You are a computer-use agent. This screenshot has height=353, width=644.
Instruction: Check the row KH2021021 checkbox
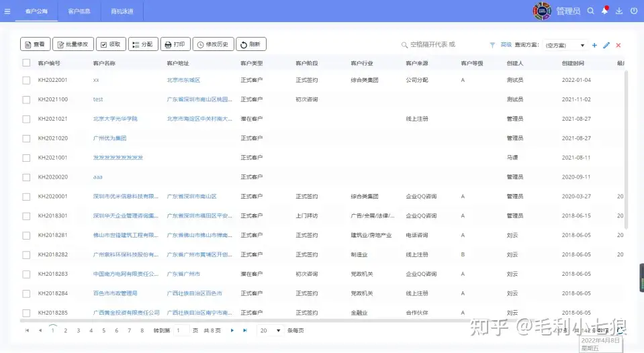(x=26, y=119)
